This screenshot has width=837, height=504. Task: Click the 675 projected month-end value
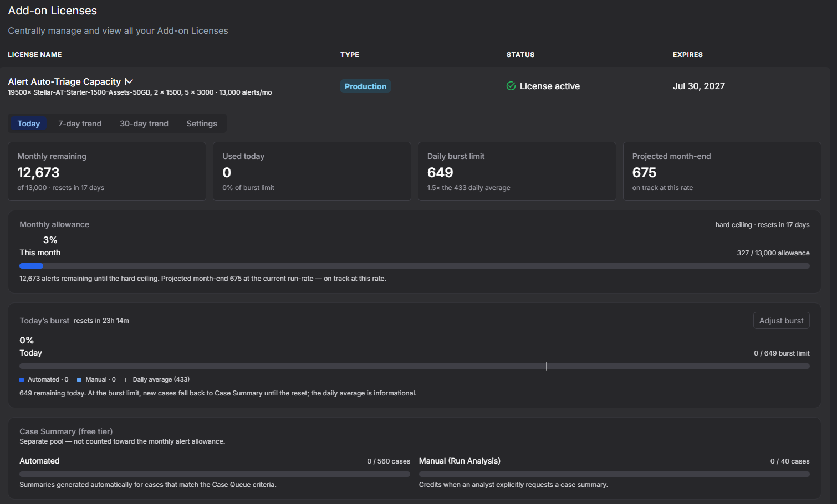click(644, 173)
